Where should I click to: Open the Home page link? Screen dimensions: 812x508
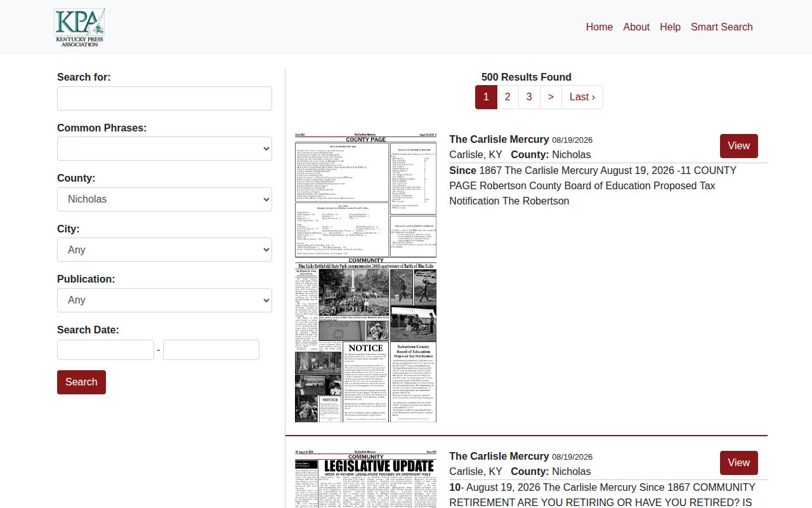(x=599, y=27)
